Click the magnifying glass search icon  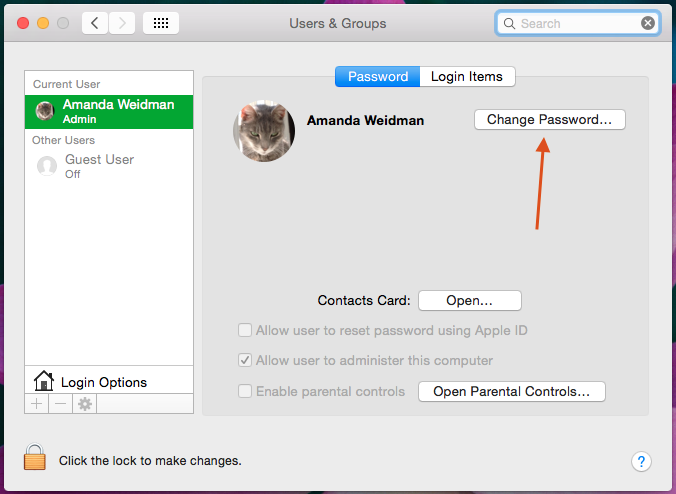(x=509, y=23)
